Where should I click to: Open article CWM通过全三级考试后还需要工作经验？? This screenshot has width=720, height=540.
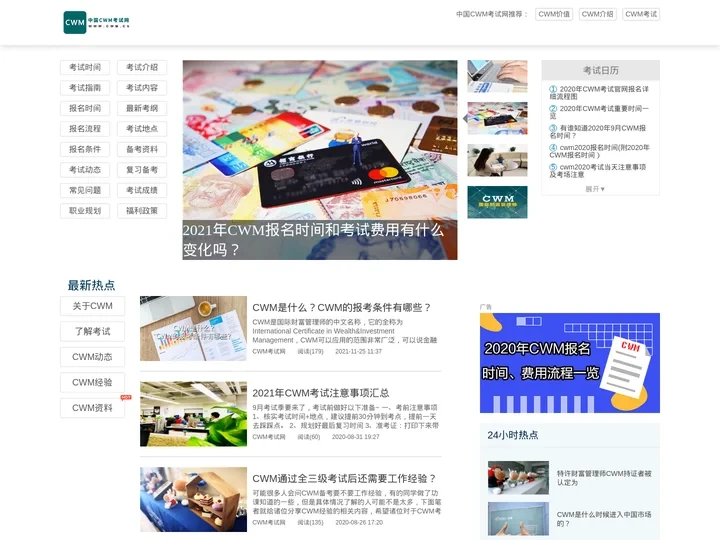[x=344, y=478]
